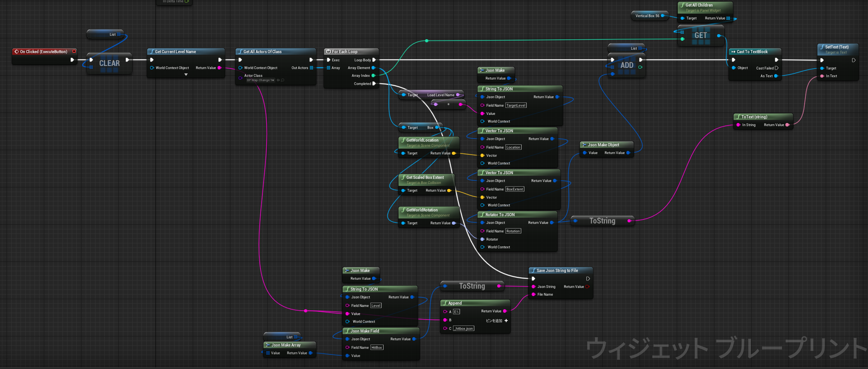Edit the Location field name box
Screen dimensions: 868x369
[513, 147]
